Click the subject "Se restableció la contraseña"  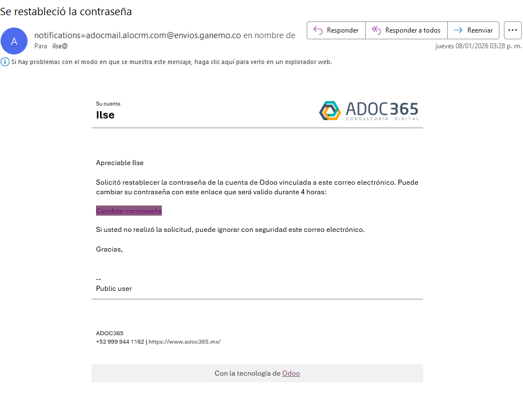click(66, 11)
